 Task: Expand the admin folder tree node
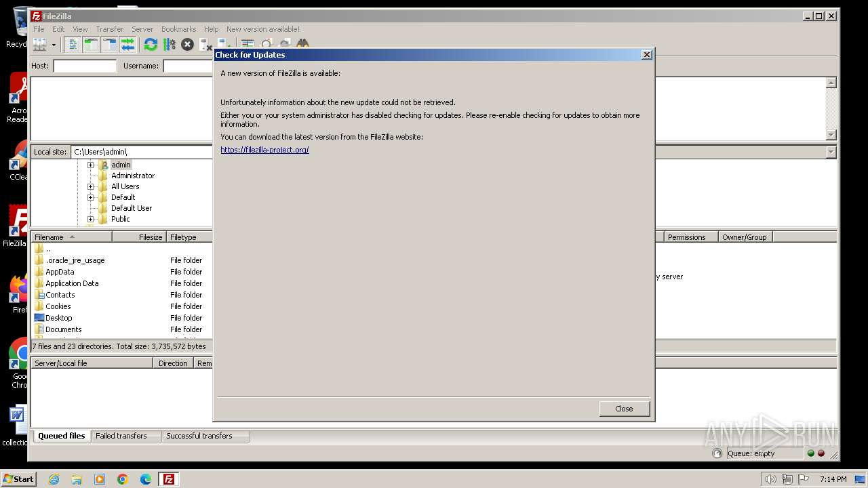(90, 165)
